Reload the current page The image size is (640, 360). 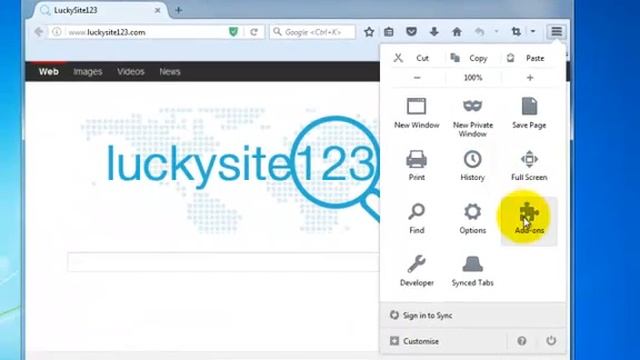[254, 32]
